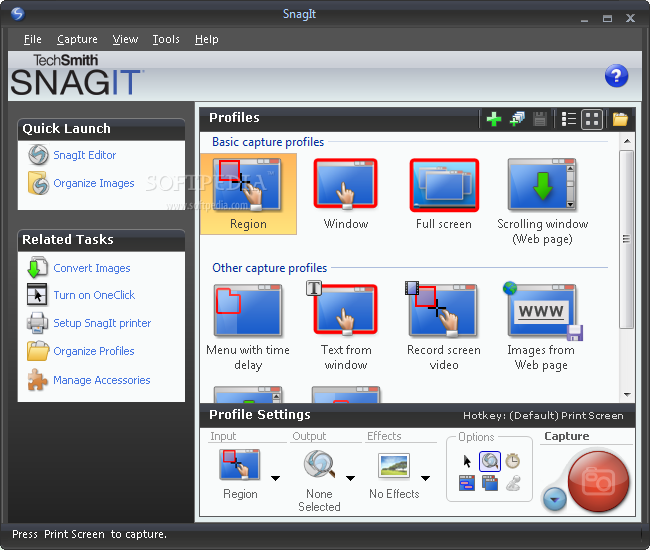Click the SnagIt logo in title bar

tap(17, 14)
